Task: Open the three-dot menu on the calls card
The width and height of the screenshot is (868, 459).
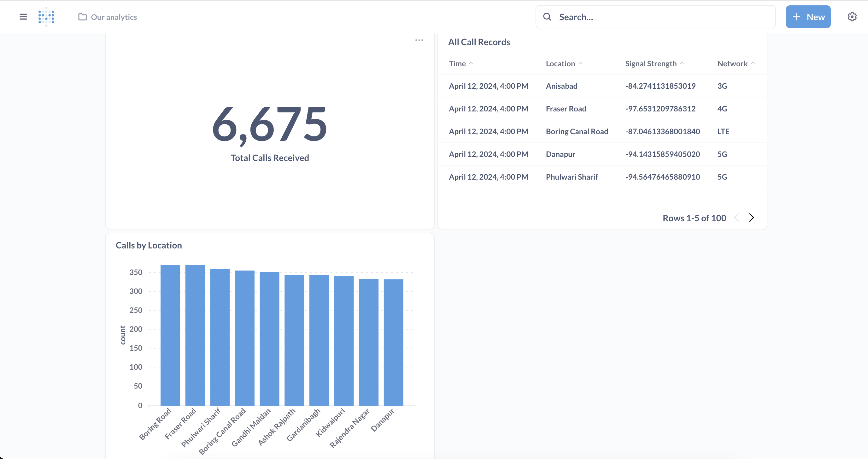Action: click(419, 40)
